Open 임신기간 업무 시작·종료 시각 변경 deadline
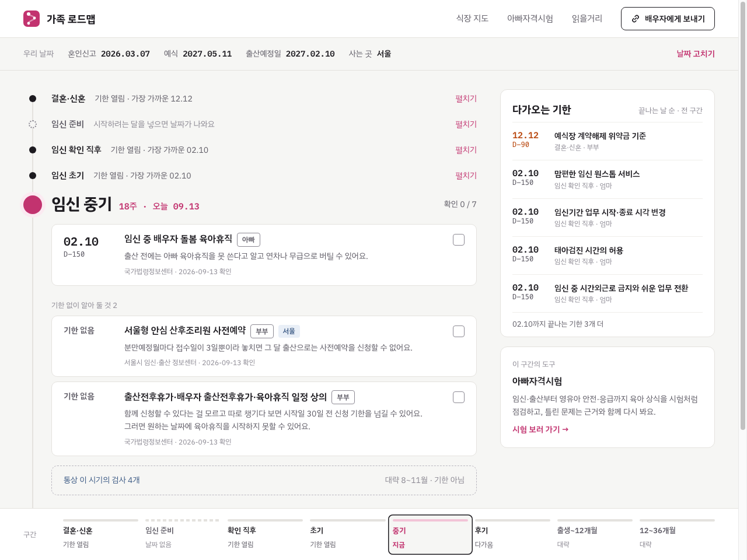 [x=608, y=218]
